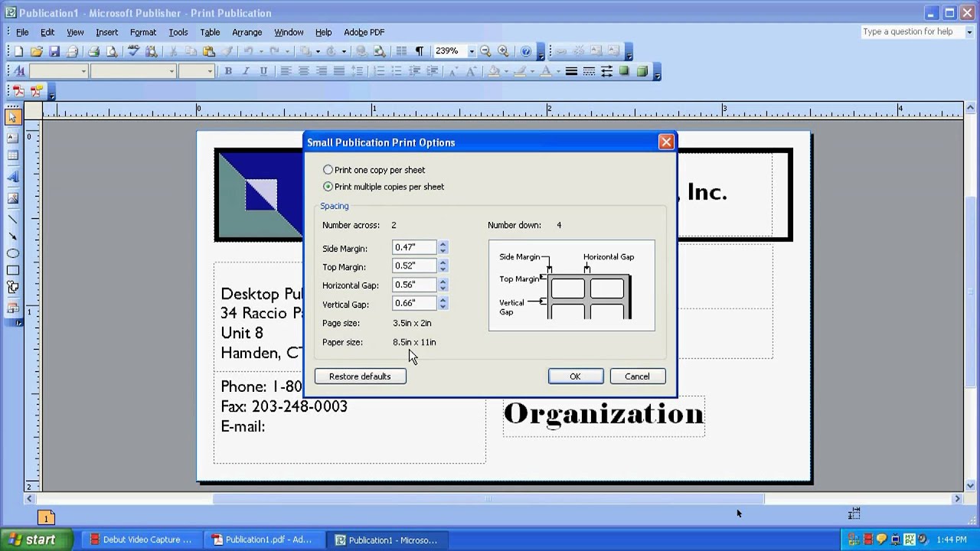Open the File menu
980x551 pixels.
(x=22, y=32)
